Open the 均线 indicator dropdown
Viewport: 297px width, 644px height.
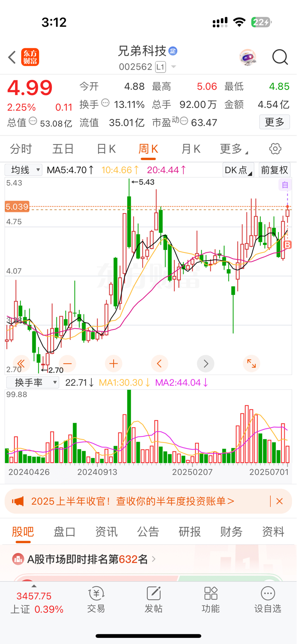[24, 170]
